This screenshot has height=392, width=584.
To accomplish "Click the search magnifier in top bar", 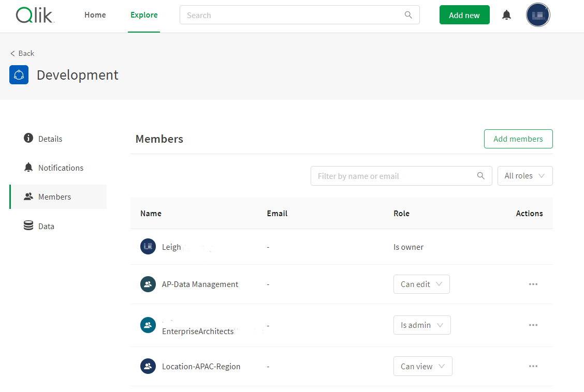I will 408,15.
